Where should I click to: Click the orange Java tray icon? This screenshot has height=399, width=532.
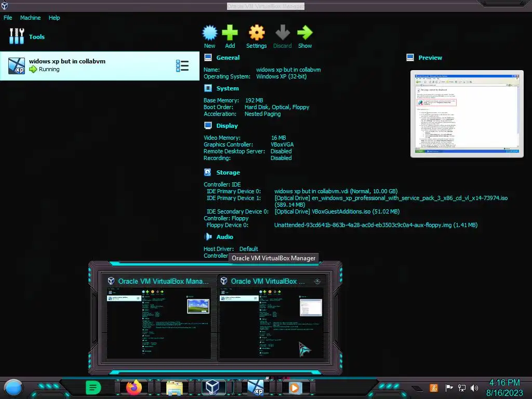[x=434, y=388]
